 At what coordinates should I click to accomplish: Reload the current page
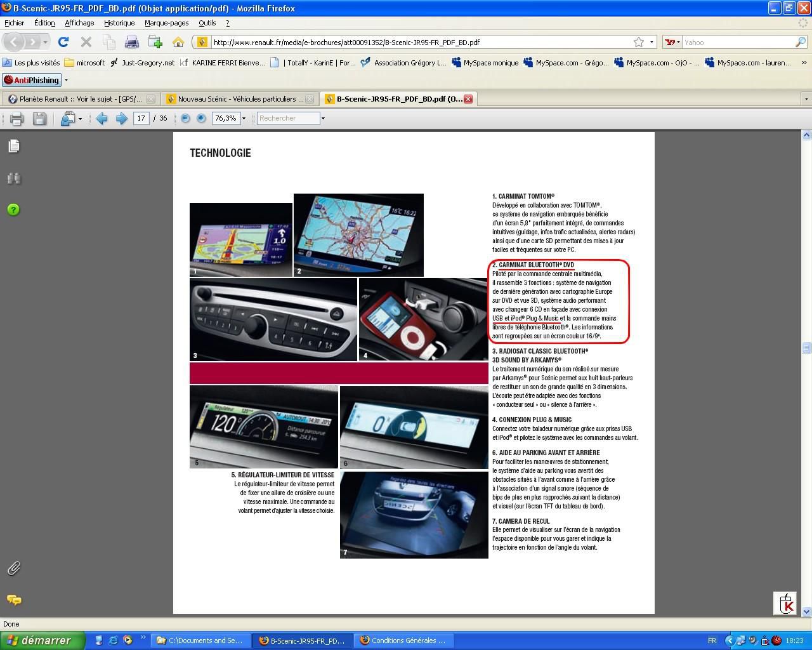(x=63, y=42)
